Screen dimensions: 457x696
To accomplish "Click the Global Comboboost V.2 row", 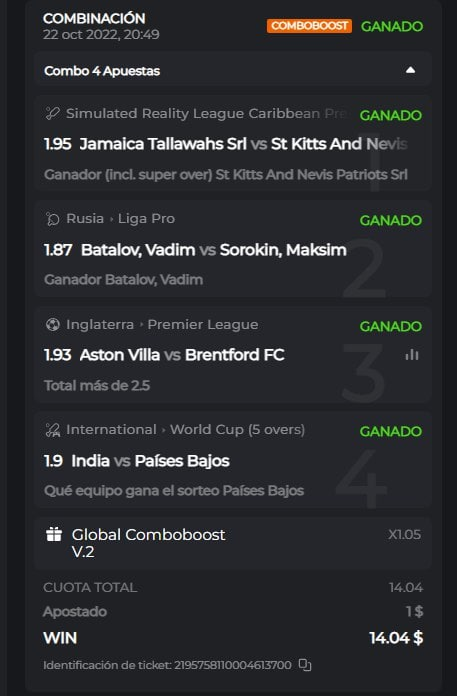I will [232, 543].
